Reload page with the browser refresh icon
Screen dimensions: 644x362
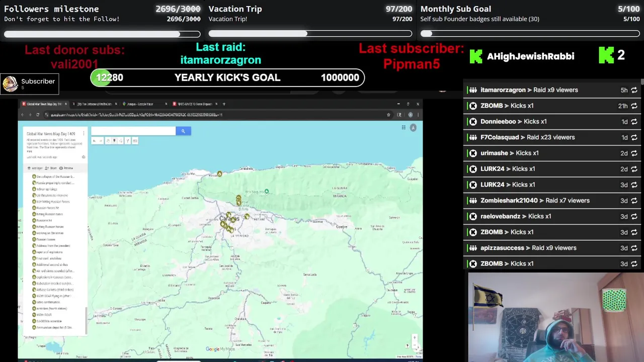point(38,115)
